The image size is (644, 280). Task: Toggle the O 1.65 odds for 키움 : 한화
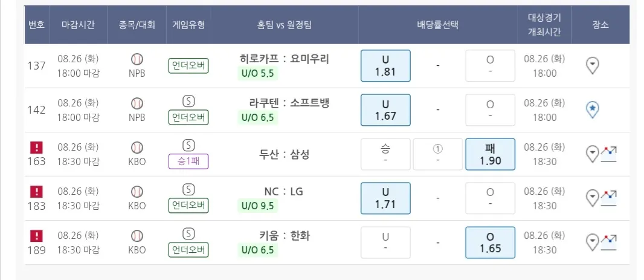(x=490, y=243)
